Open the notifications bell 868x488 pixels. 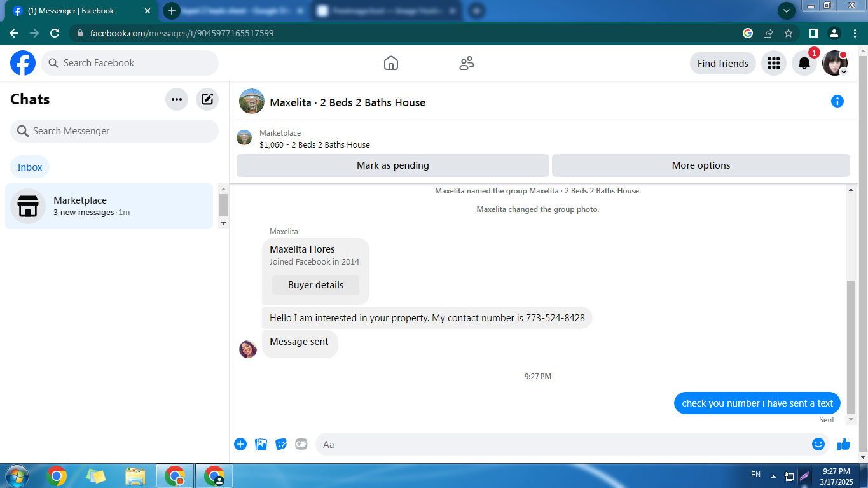tap(804, 63)
